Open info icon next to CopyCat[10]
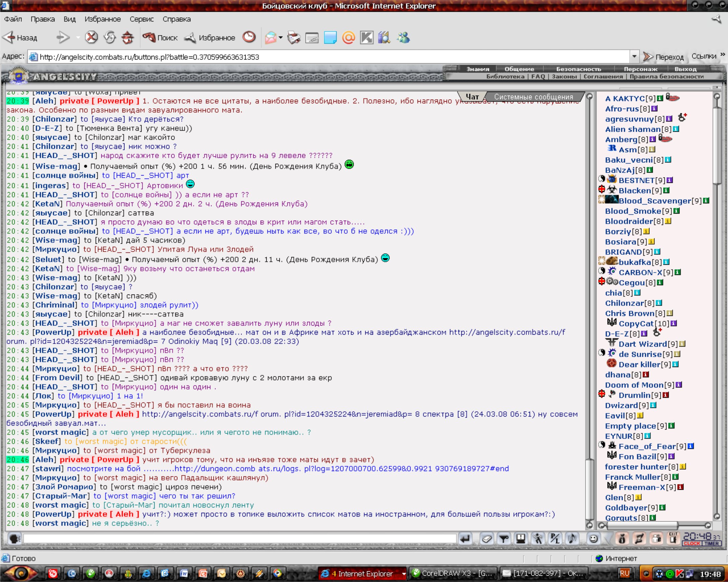The width and height of the screenshot is (728, 582). click(674, 323)
